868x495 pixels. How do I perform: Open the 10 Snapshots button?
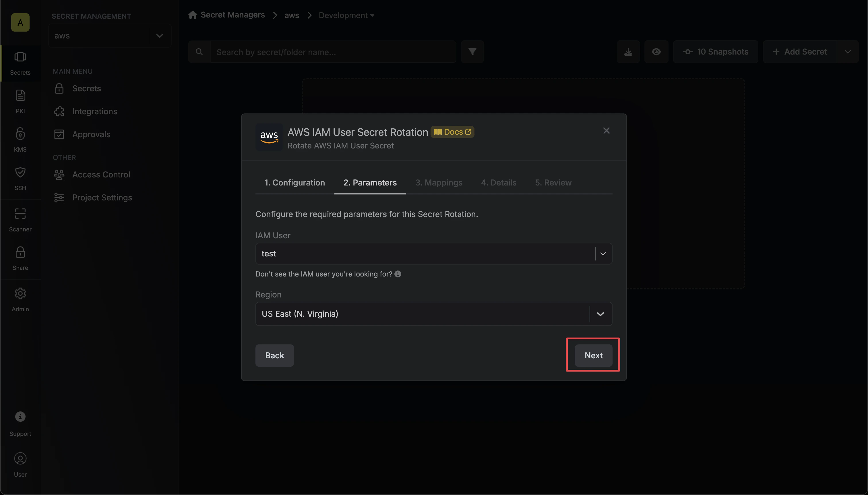(x=715, y=52)
